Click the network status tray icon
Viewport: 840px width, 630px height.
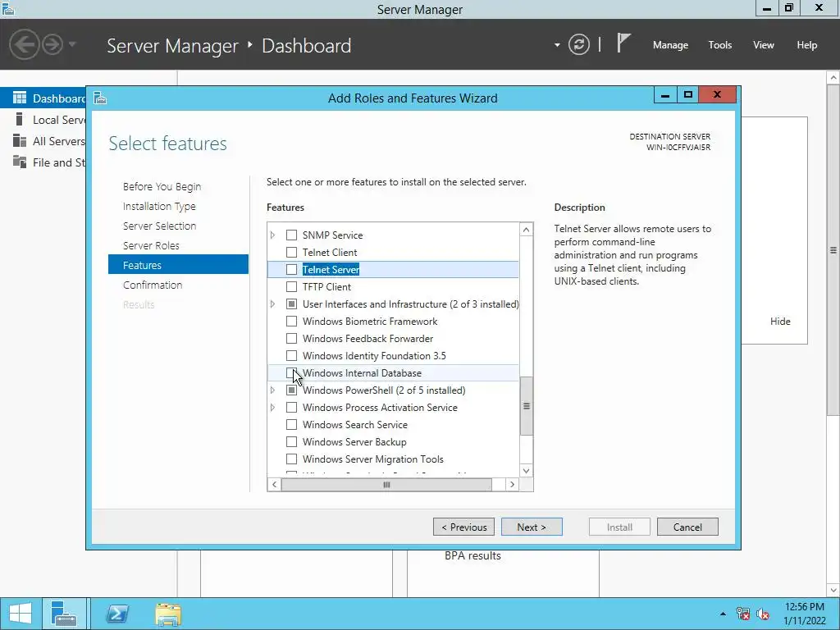[x=743, y=614]
